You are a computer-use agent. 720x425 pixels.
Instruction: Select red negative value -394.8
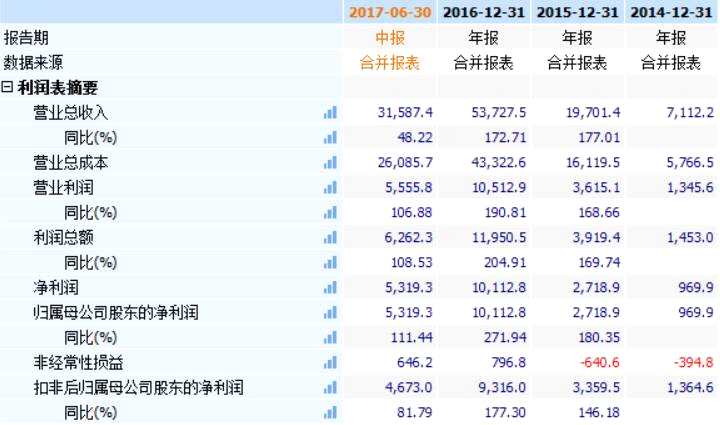[x=694, y=363]
